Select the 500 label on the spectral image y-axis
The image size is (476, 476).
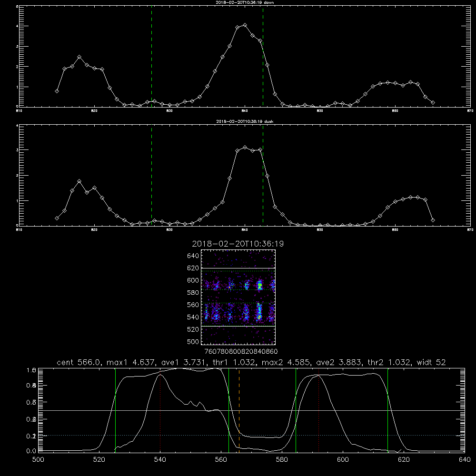(193, 341)
